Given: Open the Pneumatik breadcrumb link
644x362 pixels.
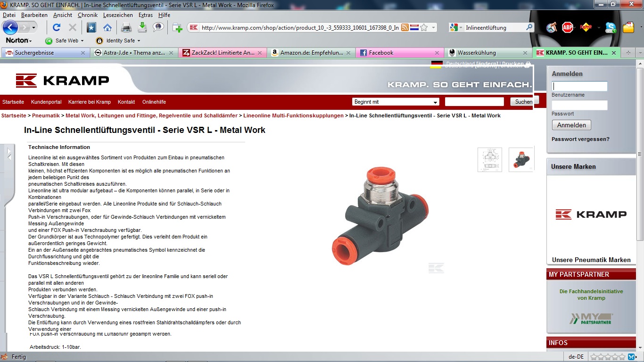Looking at the screenshot, I should [x=46, y=115].
